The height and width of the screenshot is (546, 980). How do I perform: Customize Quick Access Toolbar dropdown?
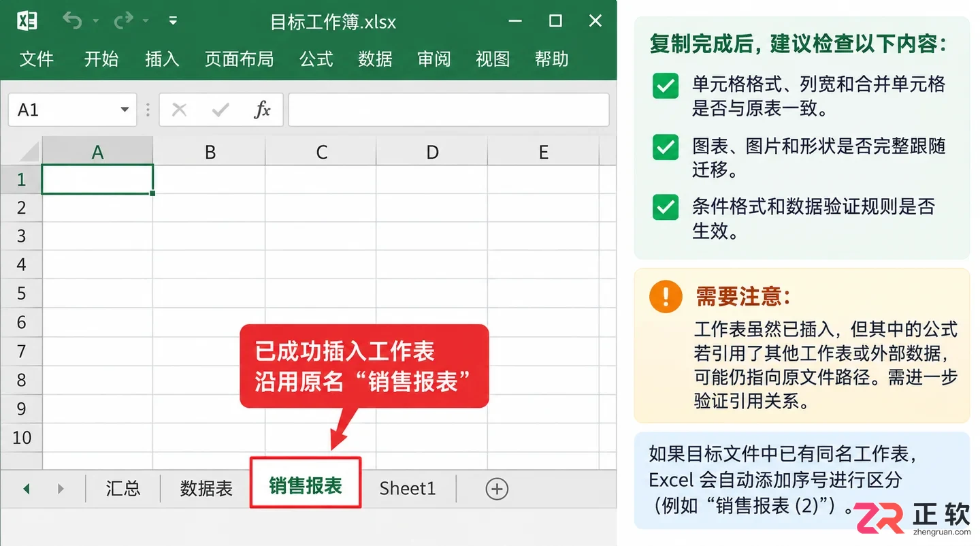tap(173, 21)
